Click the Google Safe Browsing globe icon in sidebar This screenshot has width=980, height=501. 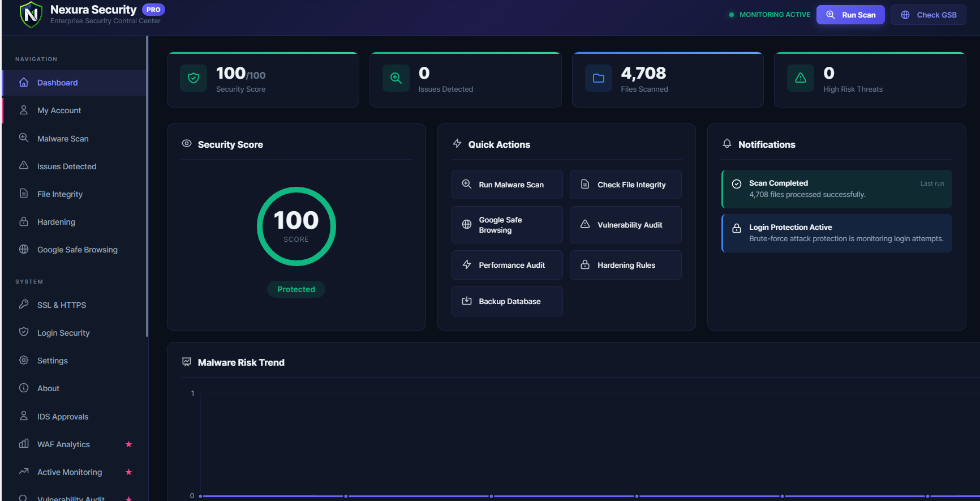[x=24, y=249]
